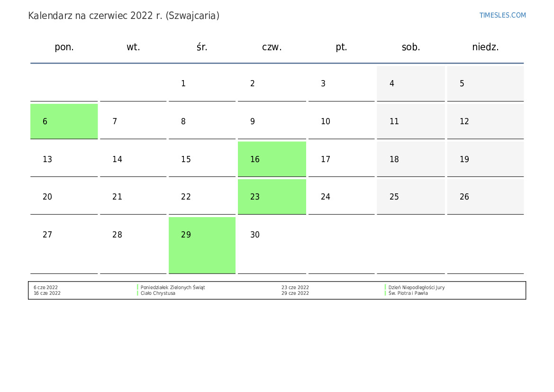Open the TIMESLES.COM link
Viewport: 554px width, 392px height.
click(502, 15)
